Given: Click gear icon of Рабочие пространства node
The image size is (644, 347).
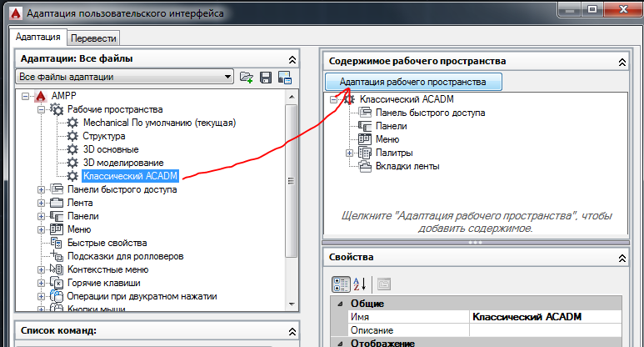Looking at the screenshot, I should (57, 109).
